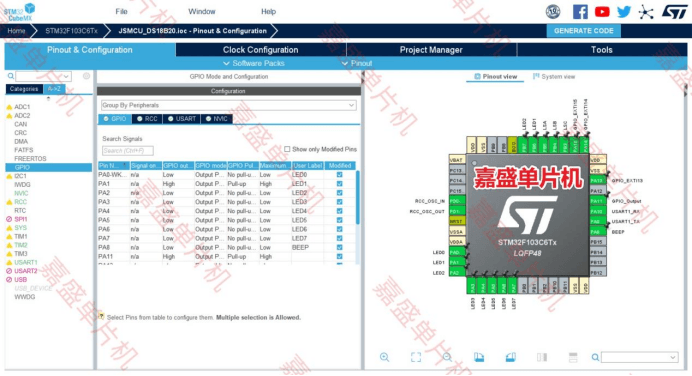The width and height of the screenshot is (692, 376).
Task: Toggle Modified checkbox for PA7 row
Action: pyautogui.click(x=339, y=238)
